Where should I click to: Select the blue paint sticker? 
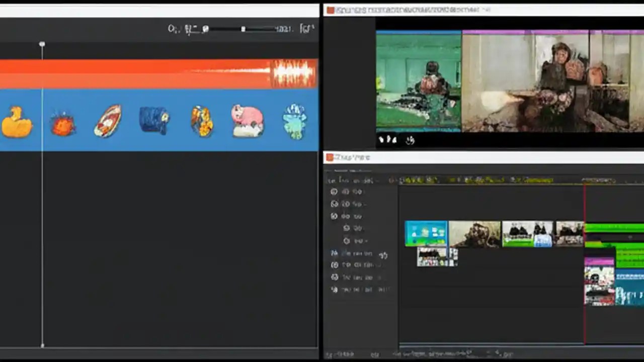click(154, 120)
